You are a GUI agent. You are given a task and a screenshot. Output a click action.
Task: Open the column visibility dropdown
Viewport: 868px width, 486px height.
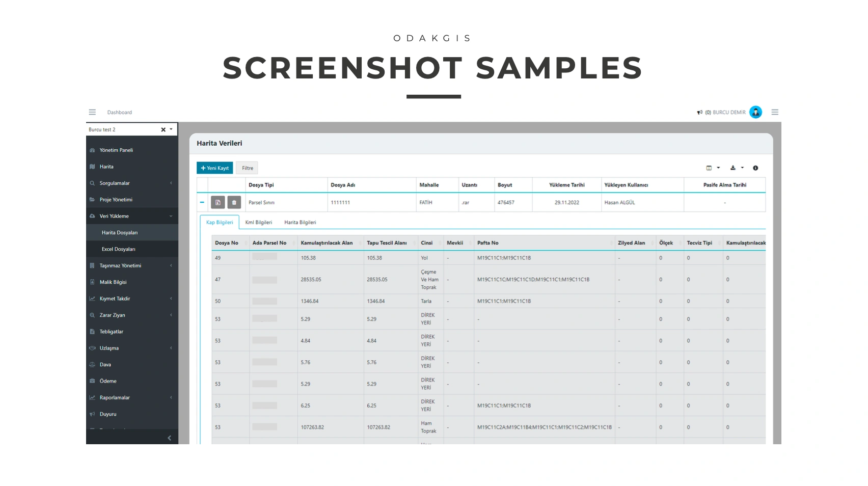click(712, 168)
